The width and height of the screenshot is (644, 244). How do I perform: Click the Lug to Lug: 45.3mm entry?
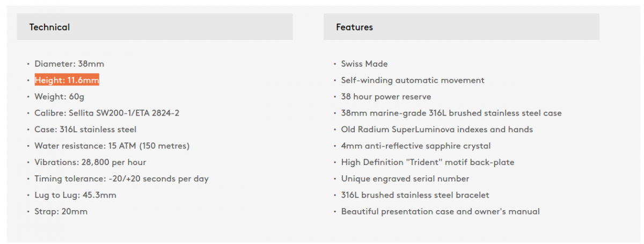[x=76, y=195]
